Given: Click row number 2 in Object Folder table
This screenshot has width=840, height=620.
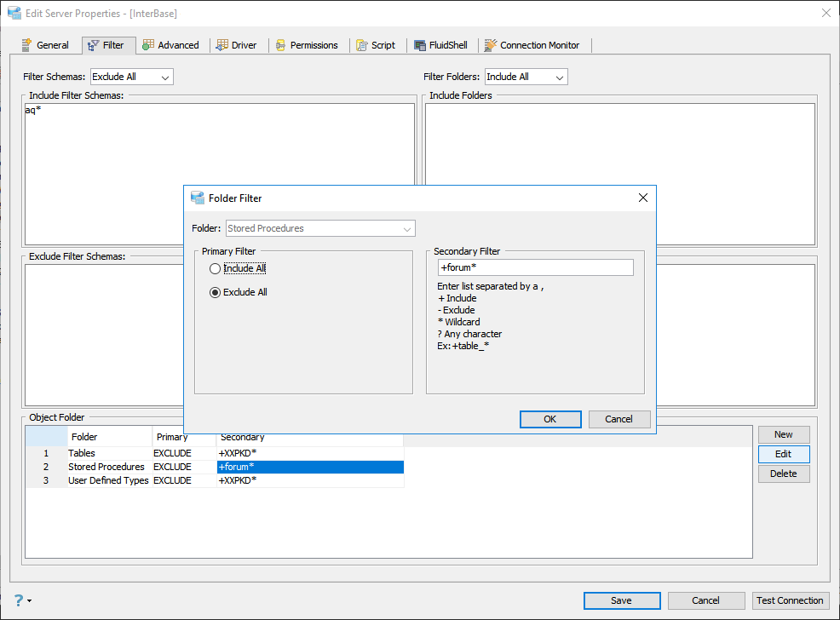Looking at the screenshot, I should 46,467.
